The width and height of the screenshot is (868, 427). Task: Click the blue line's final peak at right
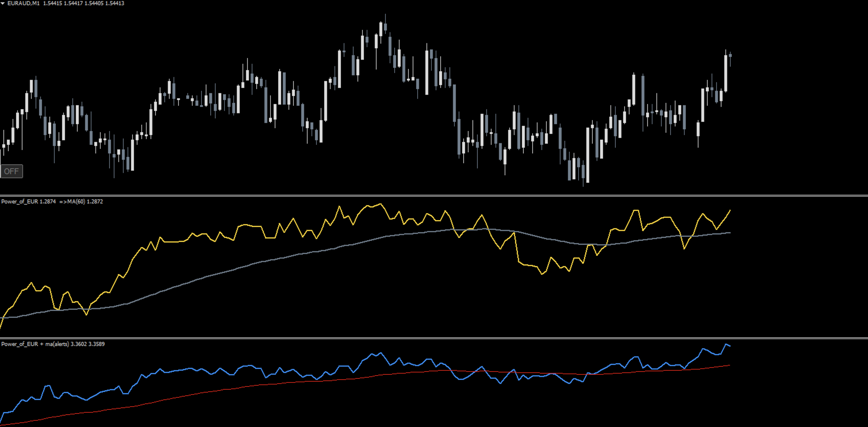726,344
